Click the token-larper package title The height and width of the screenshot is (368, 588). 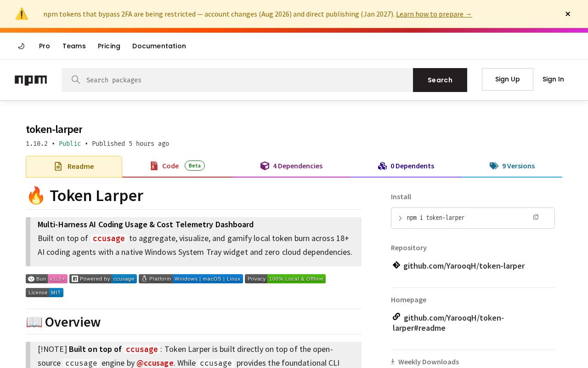54,129
